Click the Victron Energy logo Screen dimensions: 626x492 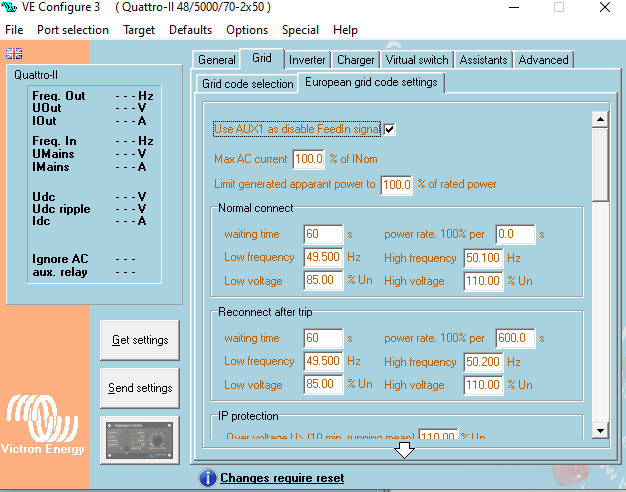(x=43, y=424)
